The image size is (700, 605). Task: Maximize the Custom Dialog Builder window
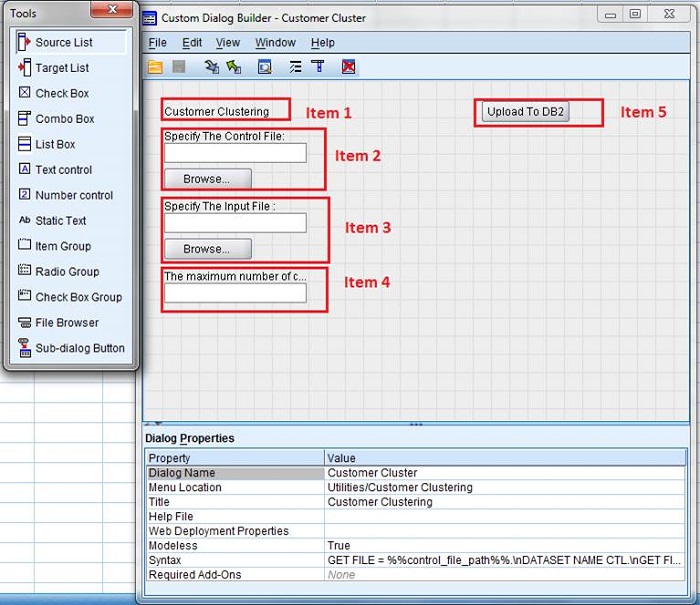coord(635,14)
